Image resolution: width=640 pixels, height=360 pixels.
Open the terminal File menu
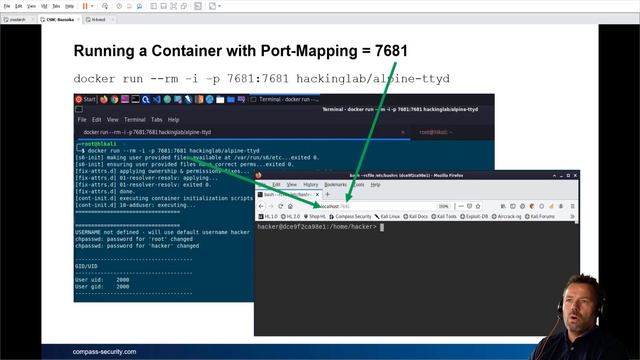pos(82,120)
